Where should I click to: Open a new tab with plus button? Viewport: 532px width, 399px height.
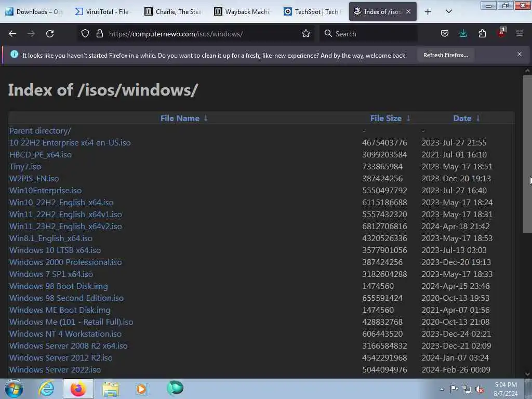pos(428,12)
